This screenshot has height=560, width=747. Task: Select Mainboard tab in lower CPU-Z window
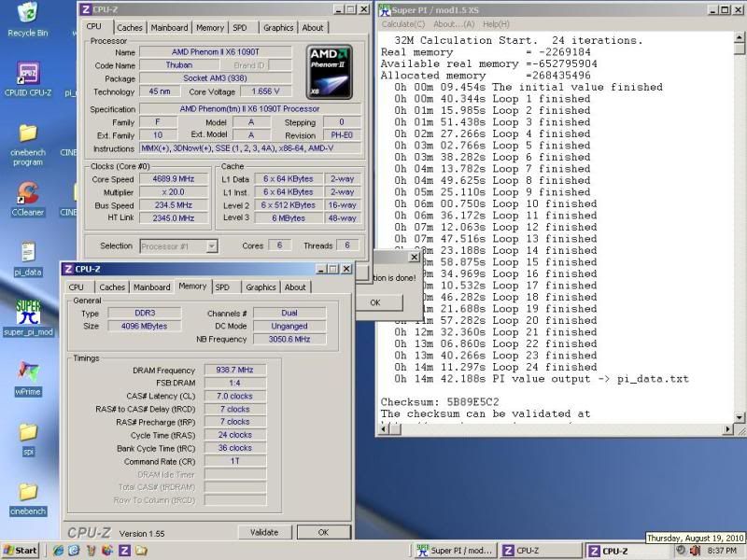151,287
